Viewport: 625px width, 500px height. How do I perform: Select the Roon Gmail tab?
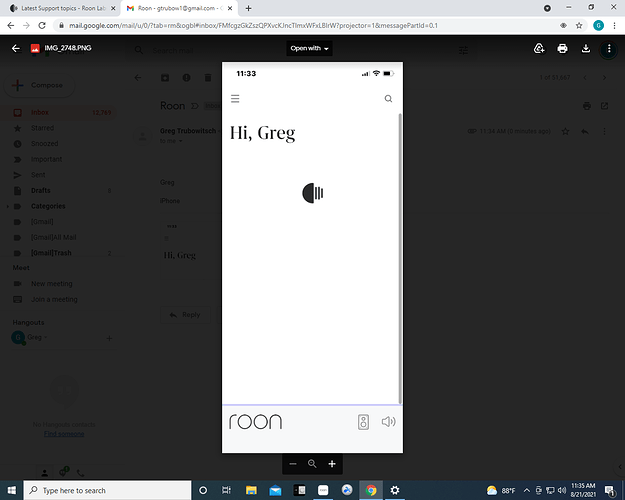pyautogui.click(x=179, y=8)
